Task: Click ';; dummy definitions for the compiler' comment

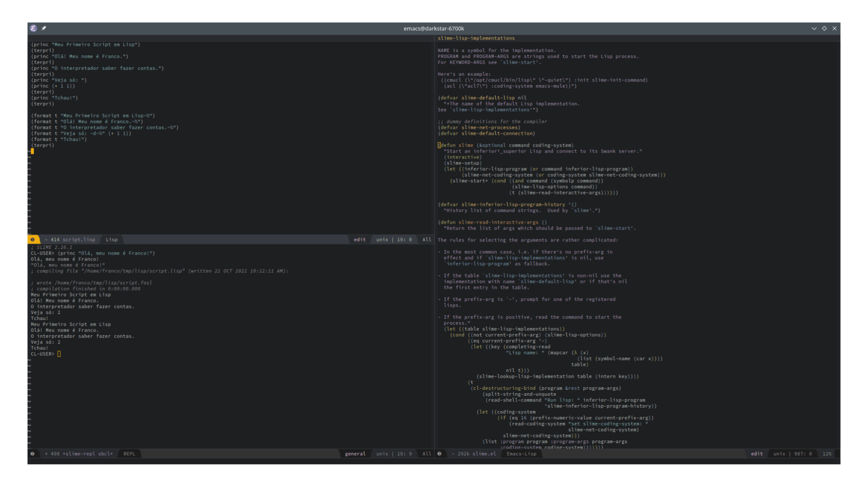Action: click(x=492, y=122)
